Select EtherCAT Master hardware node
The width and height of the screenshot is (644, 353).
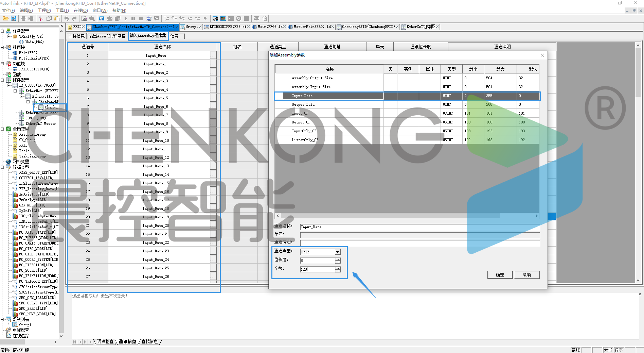(x=41, y=123)
